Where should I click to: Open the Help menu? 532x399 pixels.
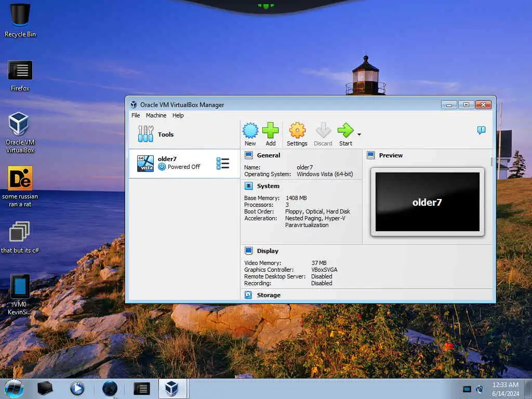178,115
